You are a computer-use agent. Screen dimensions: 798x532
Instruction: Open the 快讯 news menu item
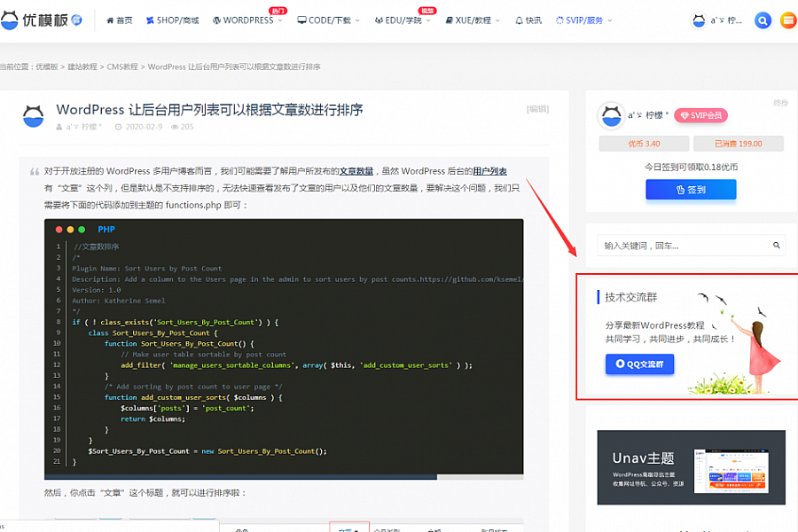(528, 20)
